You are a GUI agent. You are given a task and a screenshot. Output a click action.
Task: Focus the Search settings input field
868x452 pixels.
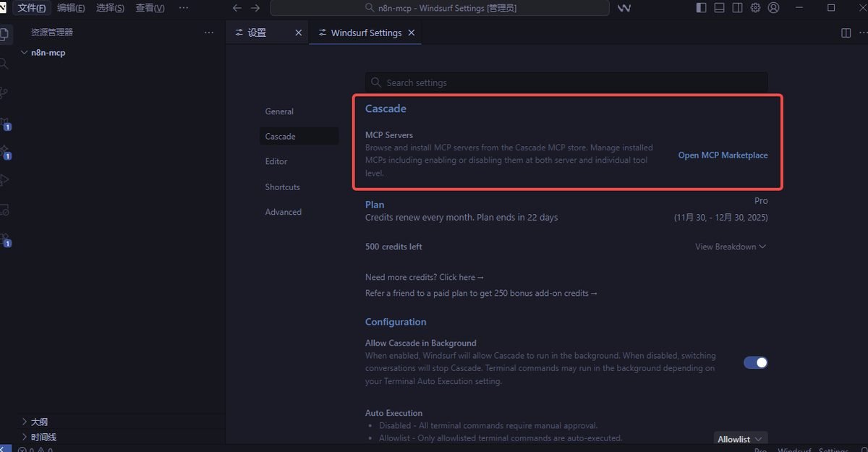[566, 82]
